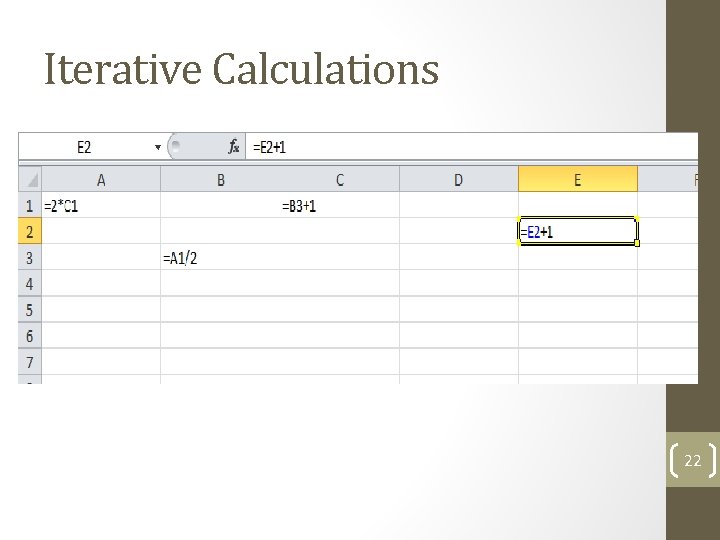The height and width of the screenshot is (540, 720).
Task: Click the slide number 22
Action: [x=692, y=461]
